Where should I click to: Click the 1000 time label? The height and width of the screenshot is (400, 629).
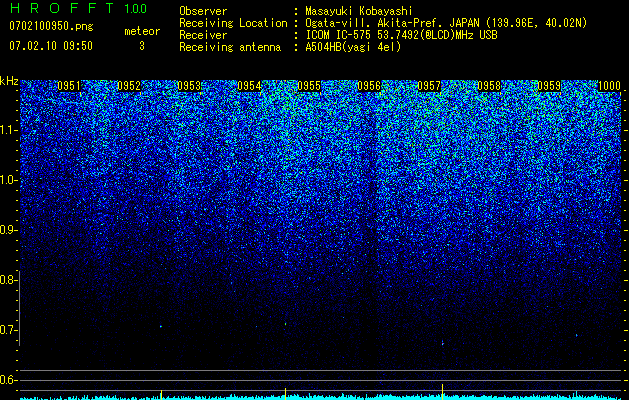[609, 86]
